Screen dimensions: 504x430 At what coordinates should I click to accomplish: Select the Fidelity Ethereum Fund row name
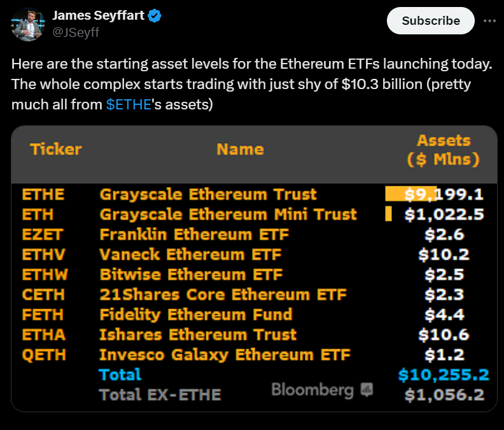pyautogui.click(x=195, y=314)
